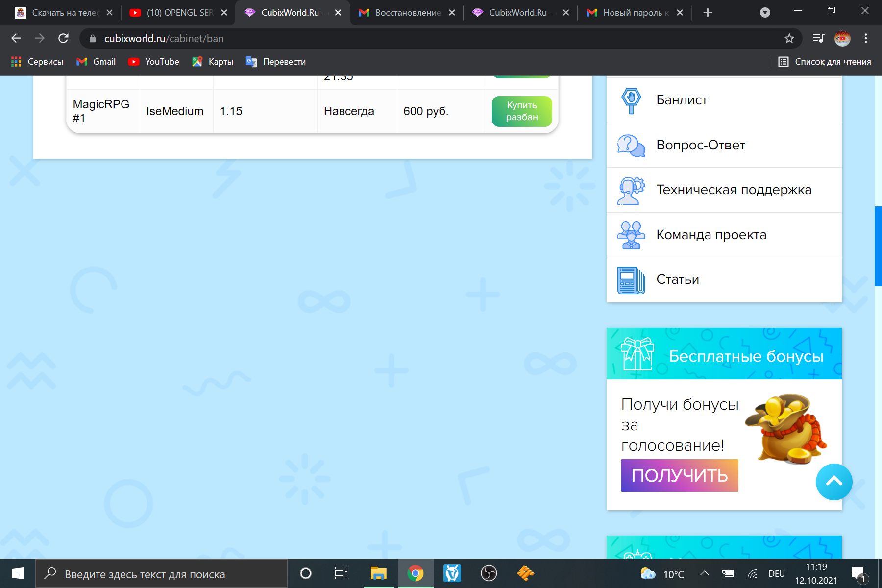882x588 pixels.
Task: Bookmark this page with star icon
Action: (789, 38)
